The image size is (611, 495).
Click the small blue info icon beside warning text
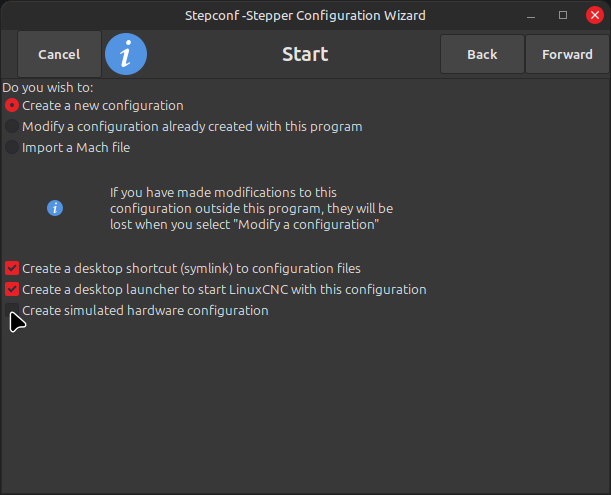coord(55,208)
